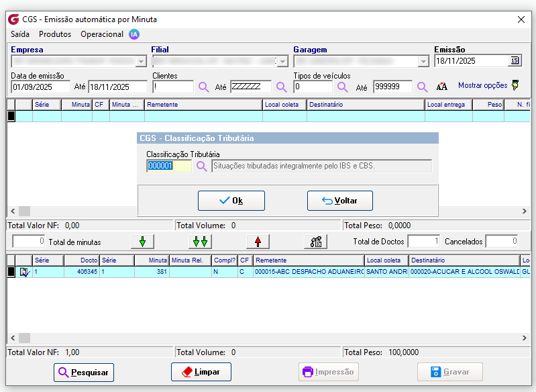Screen dimensions: 536x392
Task: Open the Saída menu
Action: 20,34
